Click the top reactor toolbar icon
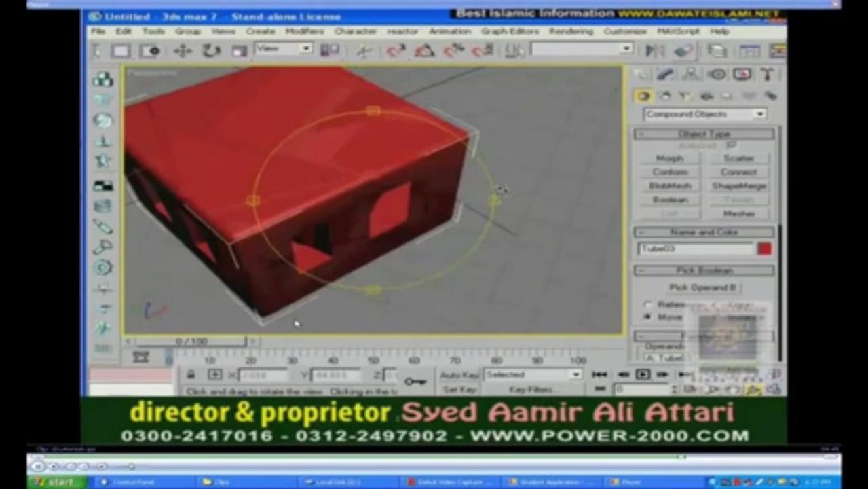This screenshot has height=489, width=868. (x=103, y=79)
